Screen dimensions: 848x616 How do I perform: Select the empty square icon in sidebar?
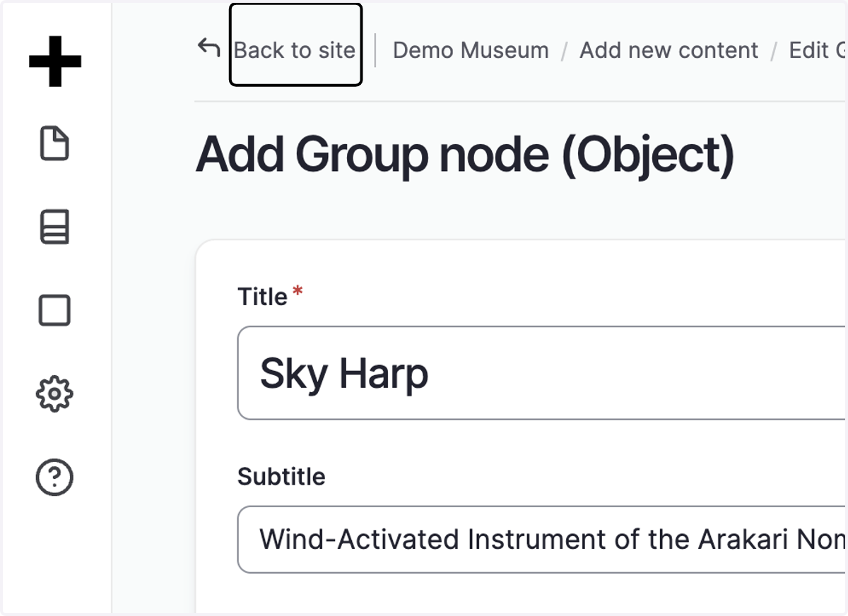54,310
